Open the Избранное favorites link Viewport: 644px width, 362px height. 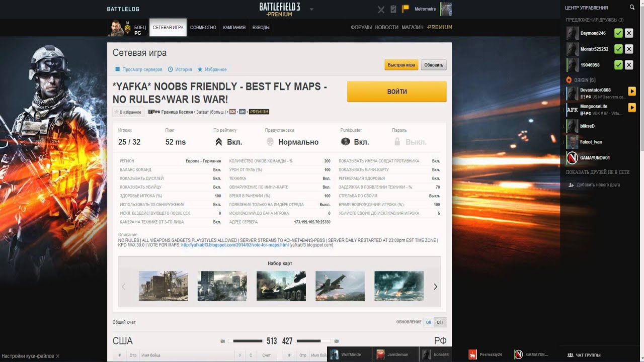(212, 69)
